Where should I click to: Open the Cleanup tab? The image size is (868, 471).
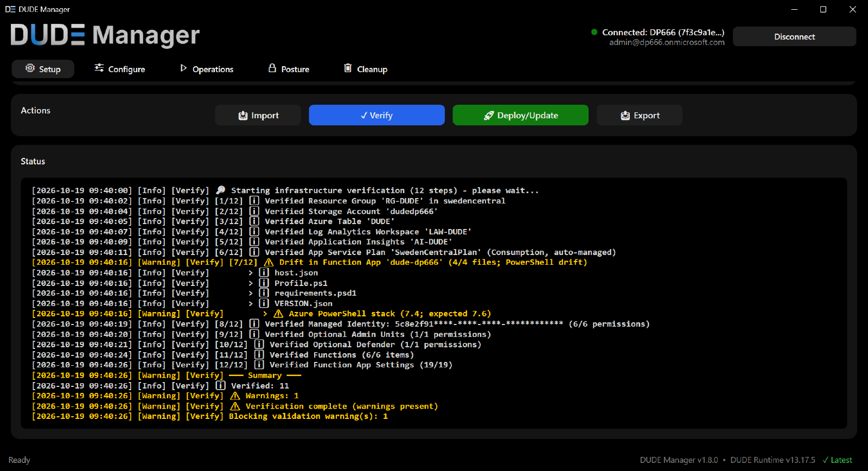coord(366,69)
